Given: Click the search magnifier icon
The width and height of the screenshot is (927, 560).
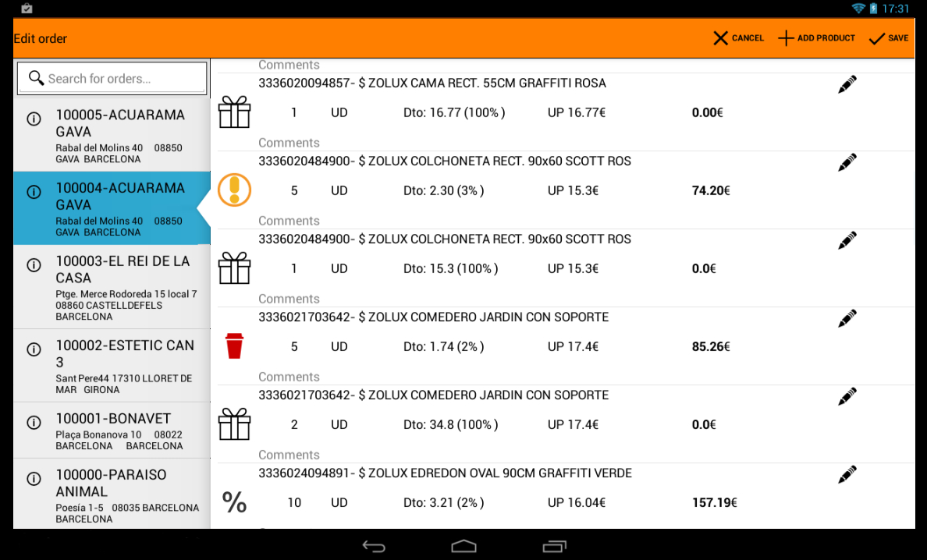Looking at the screenshot, I should (36, 78).
